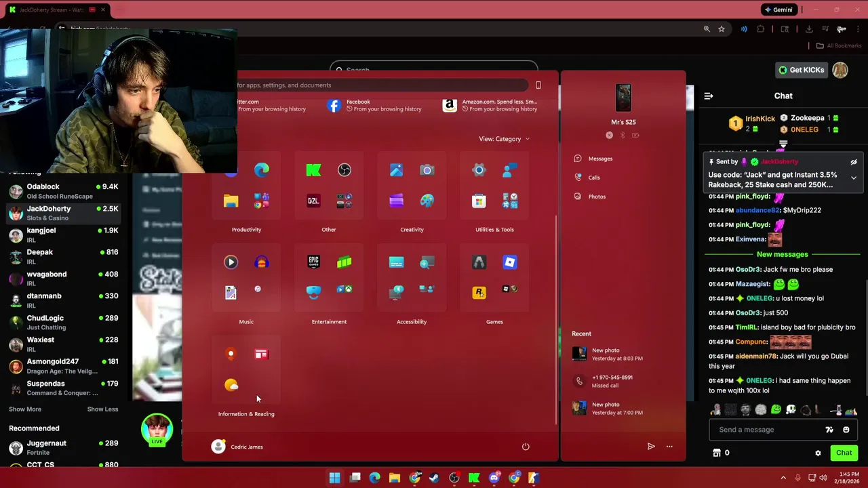Image resolution: width=868 pixels, height=488 pixels.
Task: Open the Facebook browsing history suggestion
Action: 374,105
